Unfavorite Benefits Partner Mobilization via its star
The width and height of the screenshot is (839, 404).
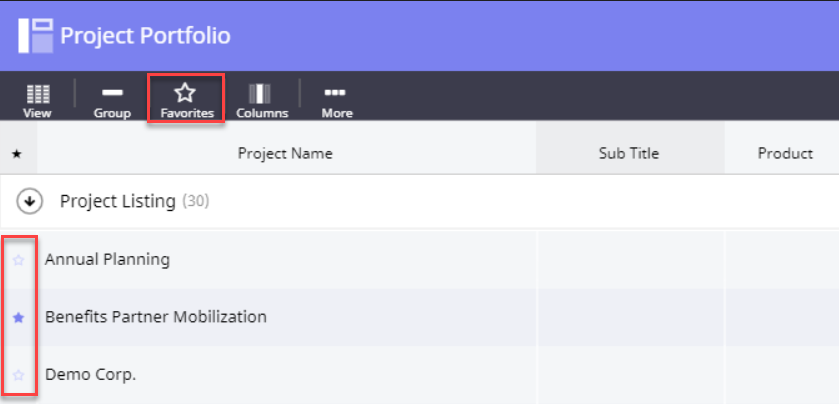(18, 317)
